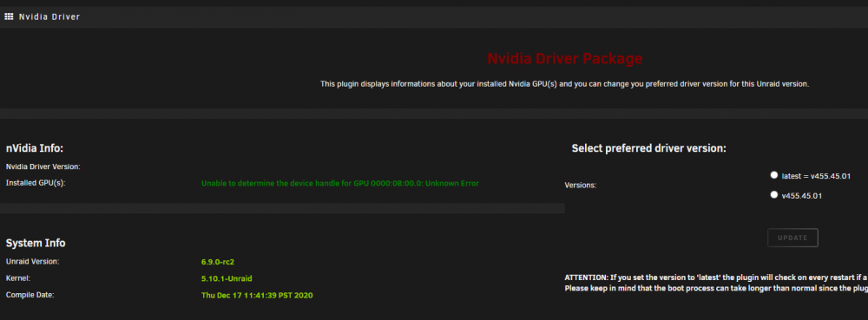Screen dimensions: 868x320
Task: Click the 'Nvidia Driver' header title
Action: click(49, 17)
